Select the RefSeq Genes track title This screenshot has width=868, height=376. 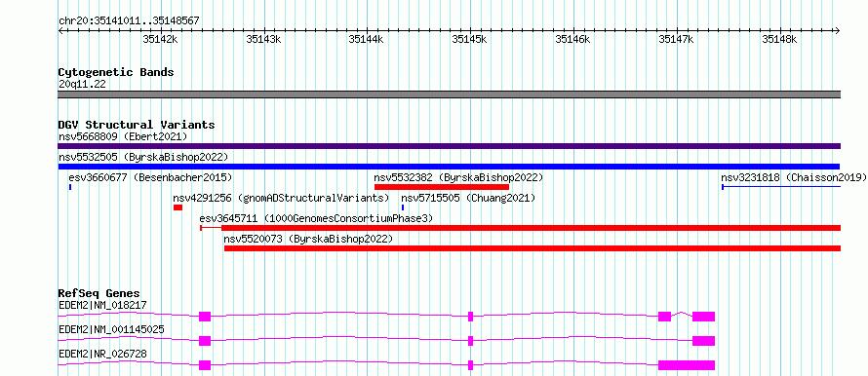[x=99, y=293]
